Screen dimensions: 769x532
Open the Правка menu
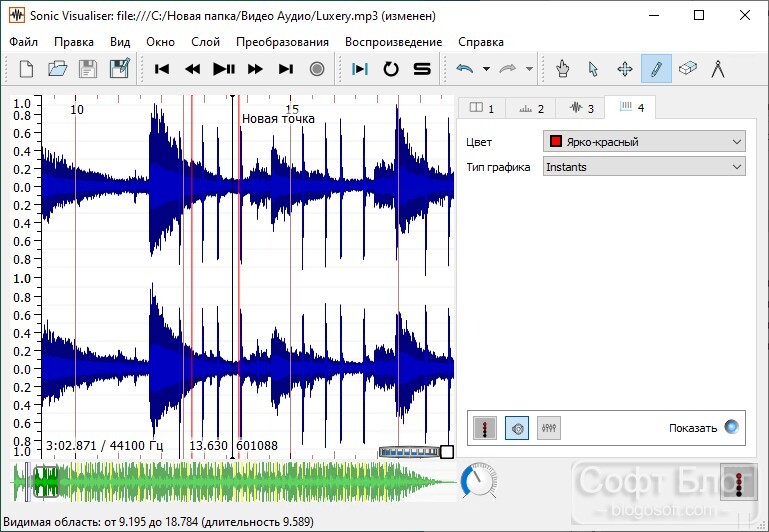tap(74, 42)
